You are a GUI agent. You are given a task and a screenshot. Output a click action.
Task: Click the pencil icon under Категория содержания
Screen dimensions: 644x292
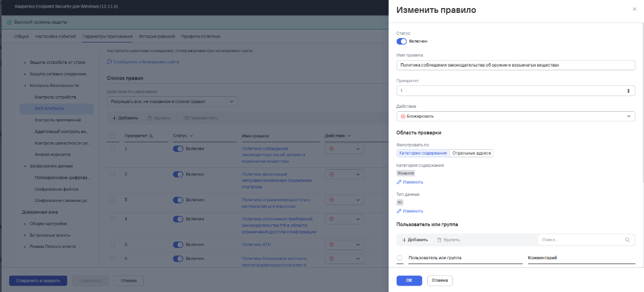point(399,182)
